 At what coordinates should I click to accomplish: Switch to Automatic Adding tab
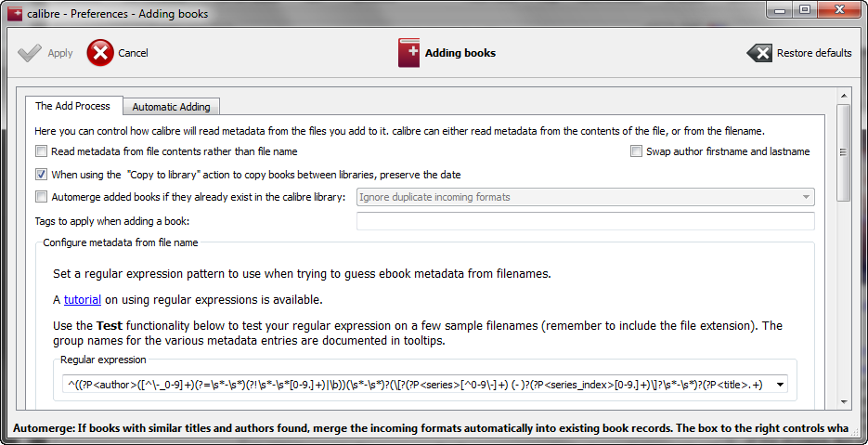171,107
